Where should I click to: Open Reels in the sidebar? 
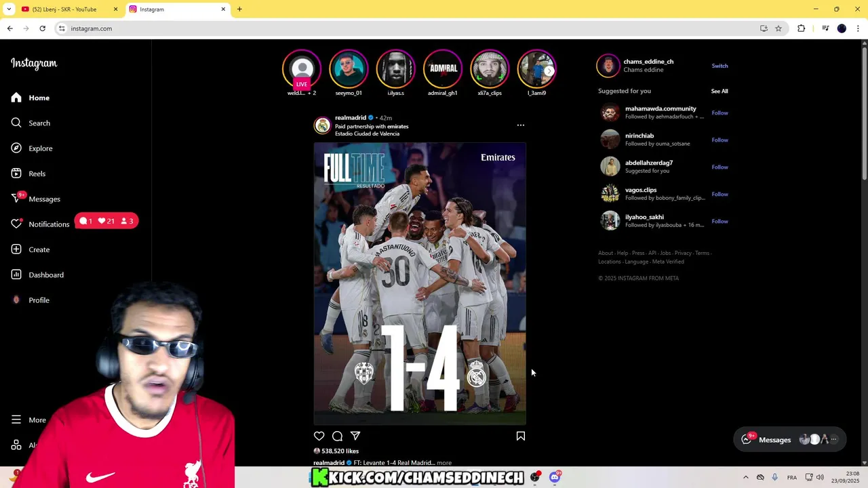[x=28, y=174]
